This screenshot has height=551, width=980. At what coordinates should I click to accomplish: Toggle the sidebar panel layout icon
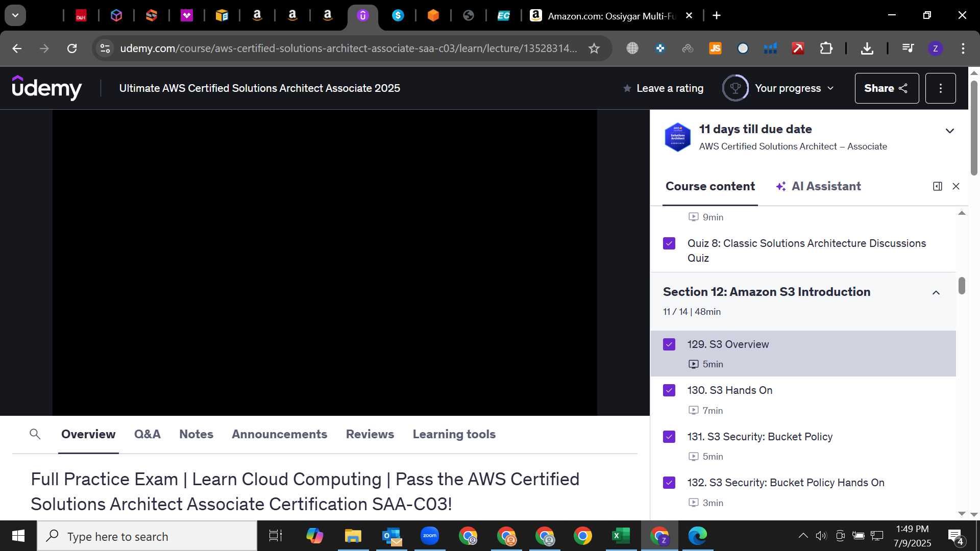click(937, 186)
